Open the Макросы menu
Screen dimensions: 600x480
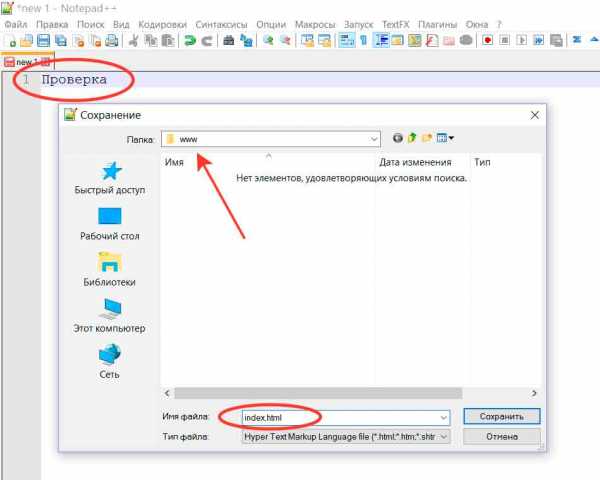point(315,24)
